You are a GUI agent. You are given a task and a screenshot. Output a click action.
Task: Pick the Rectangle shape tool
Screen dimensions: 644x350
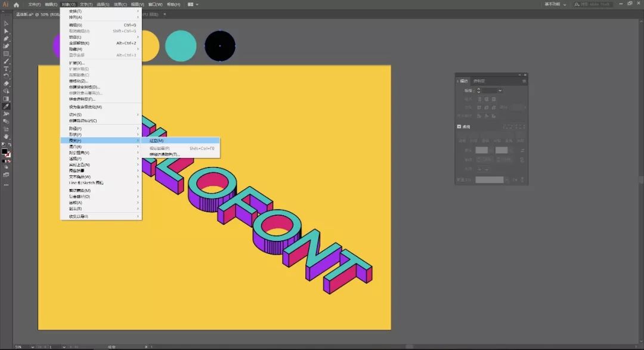pos(6,54)
